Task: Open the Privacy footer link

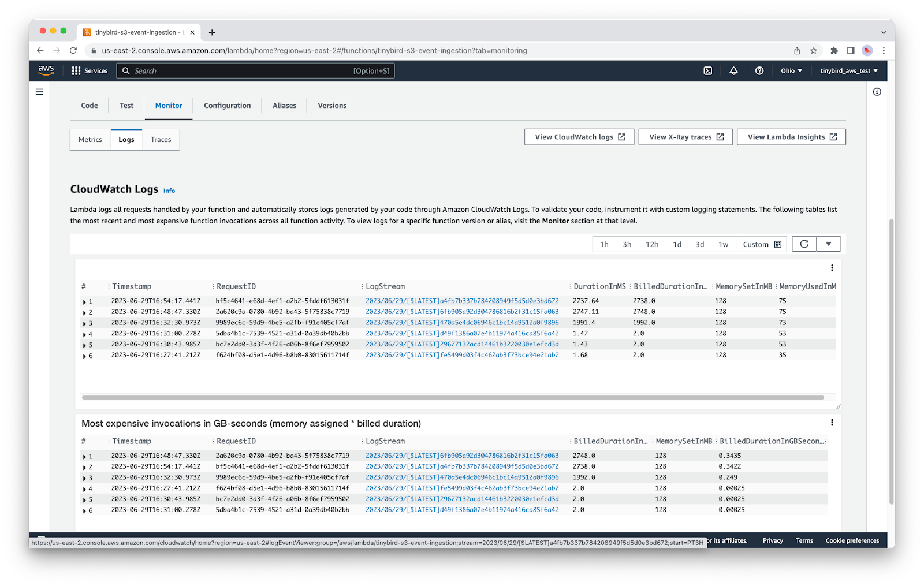Action: pyautogui.click(x=773, y=540)
